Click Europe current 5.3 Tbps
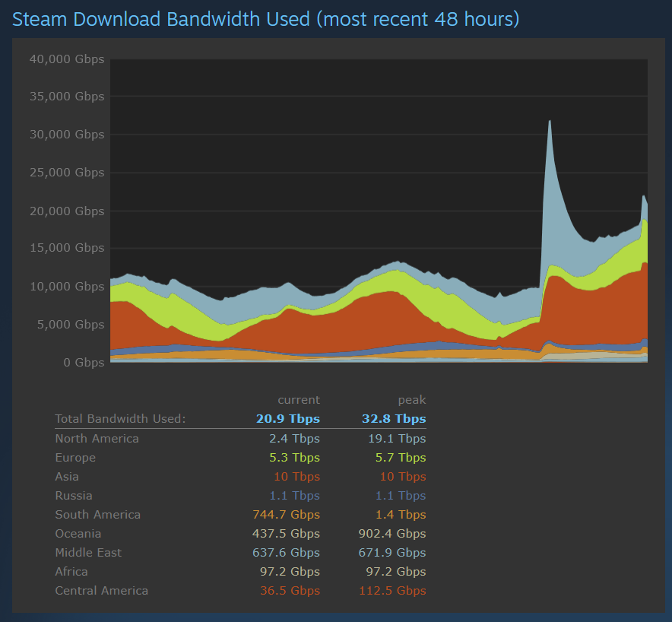Viewport: 672px width, 622px height. 294,458
